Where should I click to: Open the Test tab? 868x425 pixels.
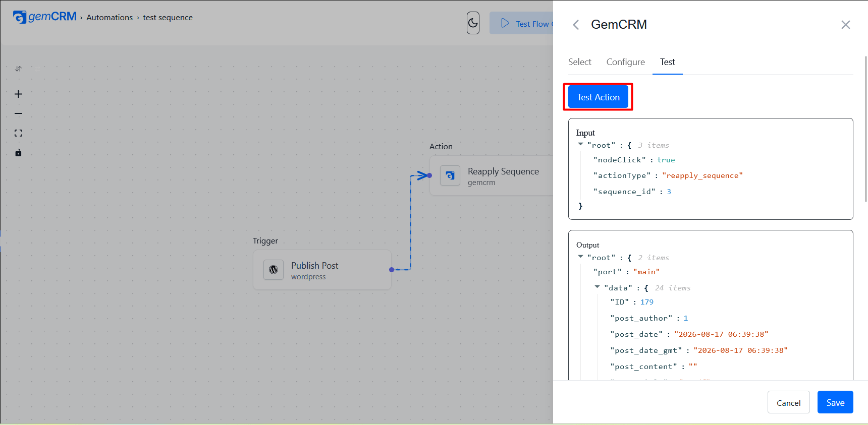[x=667, y=62]
